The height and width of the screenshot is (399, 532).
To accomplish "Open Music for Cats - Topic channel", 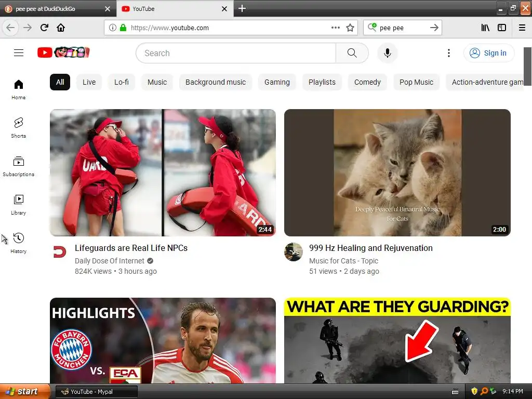I will (343, 261).
